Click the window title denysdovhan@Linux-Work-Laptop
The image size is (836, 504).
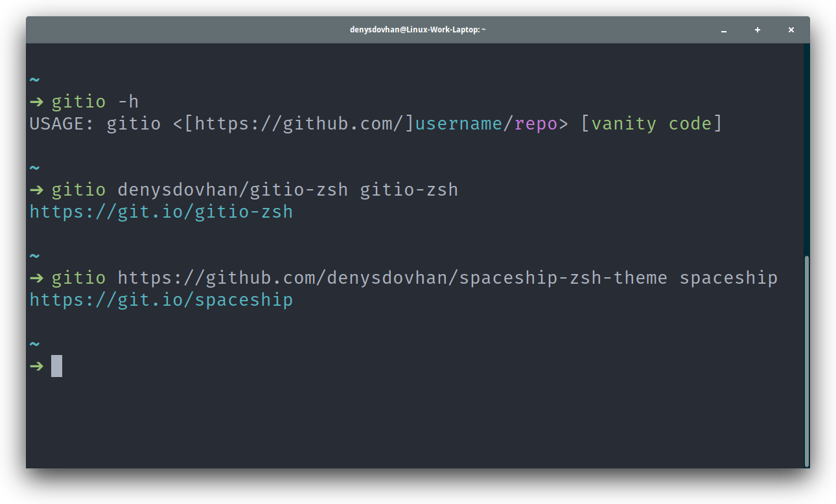(418, 30)
